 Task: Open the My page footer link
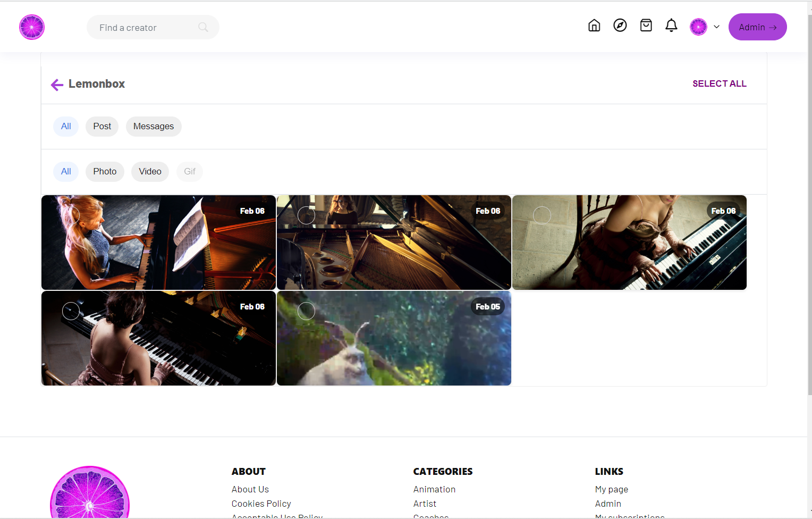click(612, 489)
